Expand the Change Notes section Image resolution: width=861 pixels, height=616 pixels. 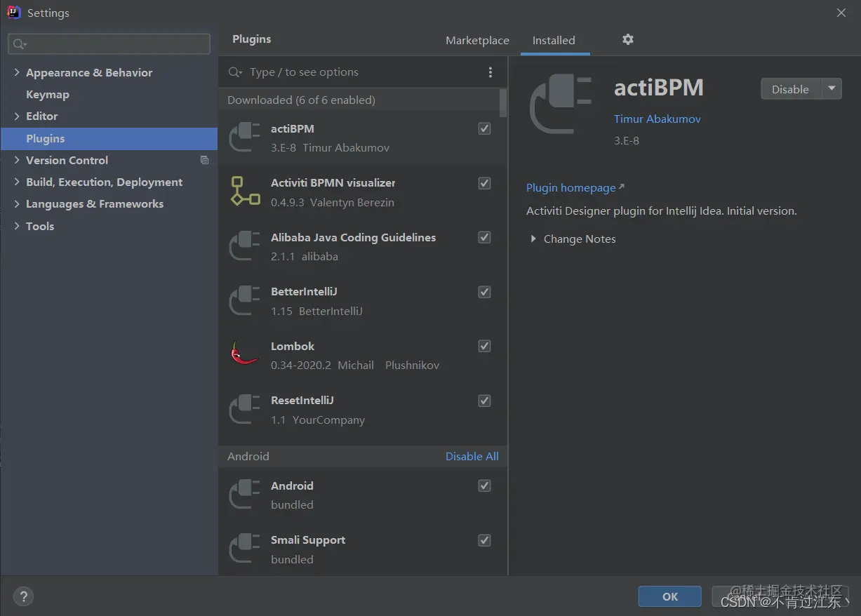pyautogui.click(x=535, y=239)
